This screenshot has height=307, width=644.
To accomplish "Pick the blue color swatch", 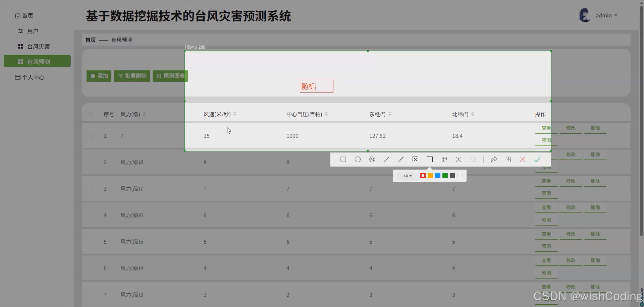I will 438,176.
